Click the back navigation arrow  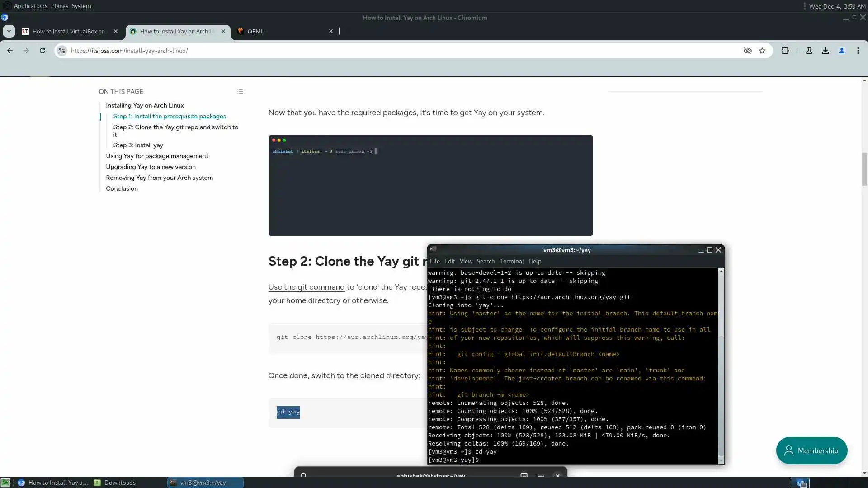(x=10, y=51)
